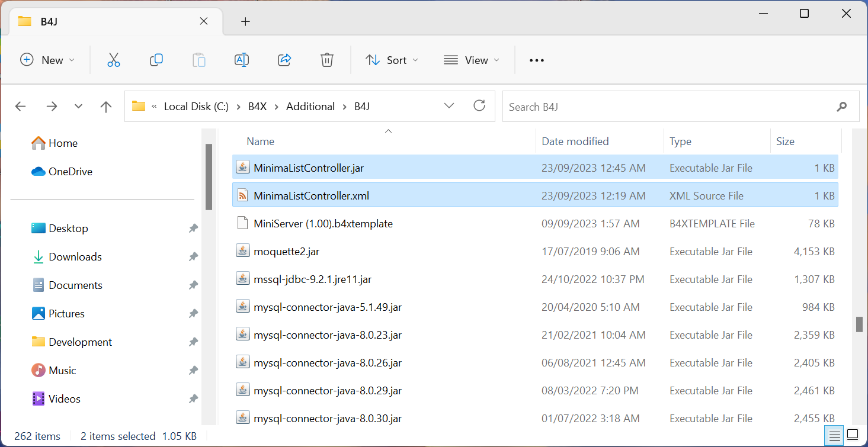Image resolution: width=868 pixels, height=447 pixels.
Task: Sort by Type column header
Action: coord(681,142)
